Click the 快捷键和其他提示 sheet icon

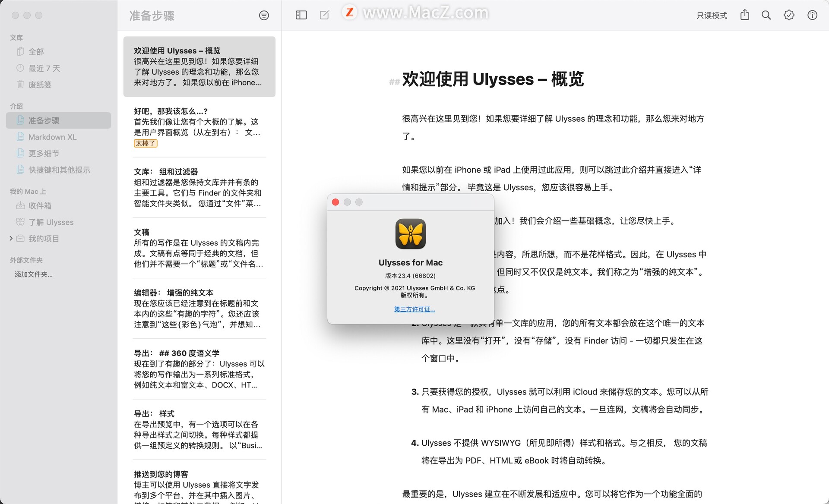pos(20,169)
